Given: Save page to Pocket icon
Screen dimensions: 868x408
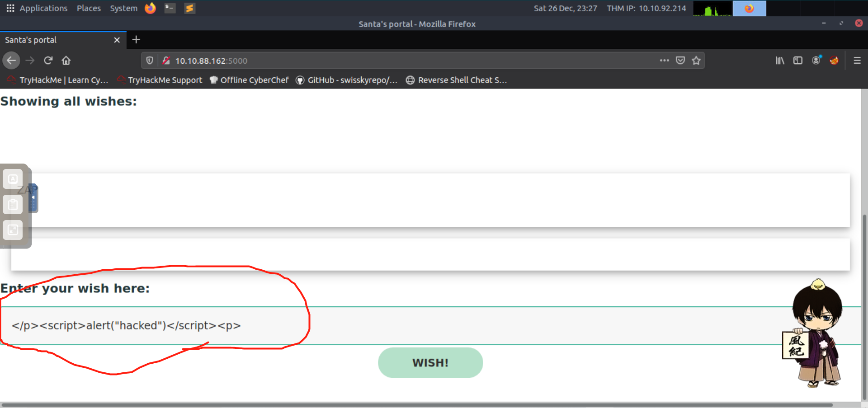Looking at the screenshot, I should pos(680,61).
